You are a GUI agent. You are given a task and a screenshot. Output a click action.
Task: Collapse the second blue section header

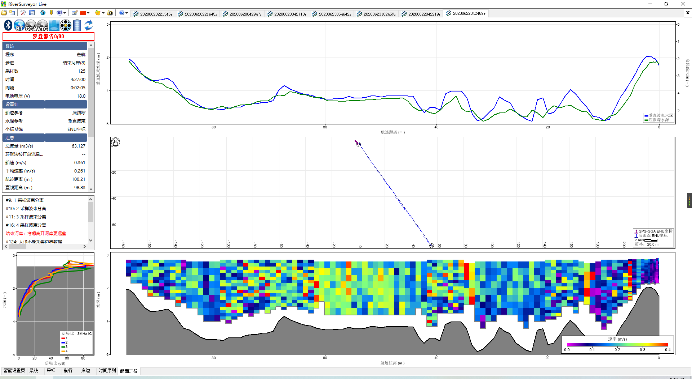tap(45, 104)
